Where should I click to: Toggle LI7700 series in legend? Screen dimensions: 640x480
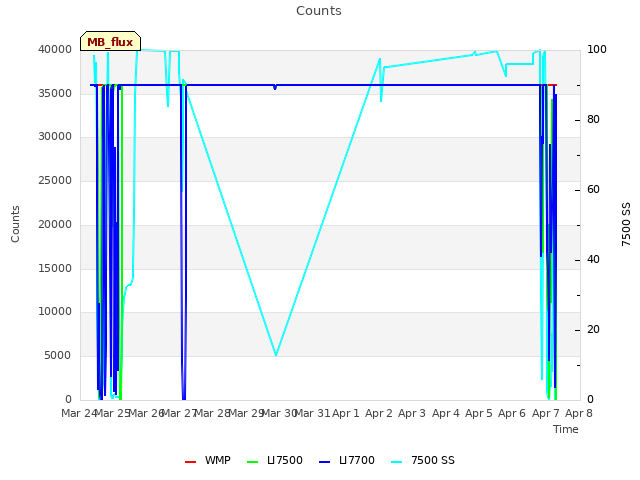point(347,460)
